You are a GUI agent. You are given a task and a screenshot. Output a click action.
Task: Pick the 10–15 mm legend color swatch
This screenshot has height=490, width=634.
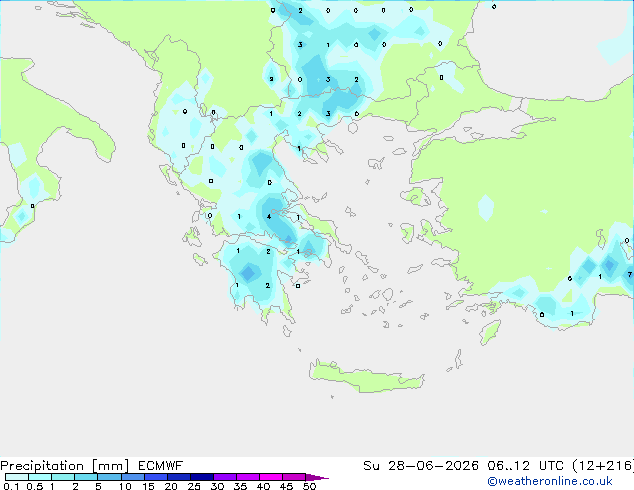point(132,477)
